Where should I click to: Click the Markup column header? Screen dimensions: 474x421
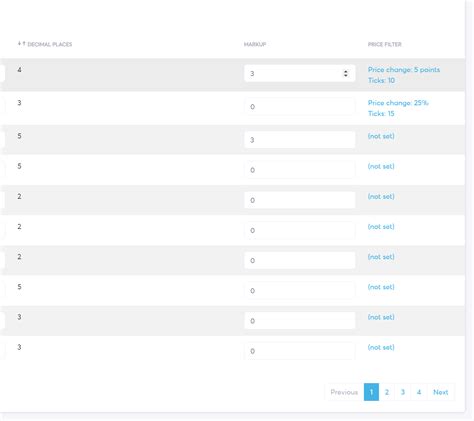pos(255,44)
